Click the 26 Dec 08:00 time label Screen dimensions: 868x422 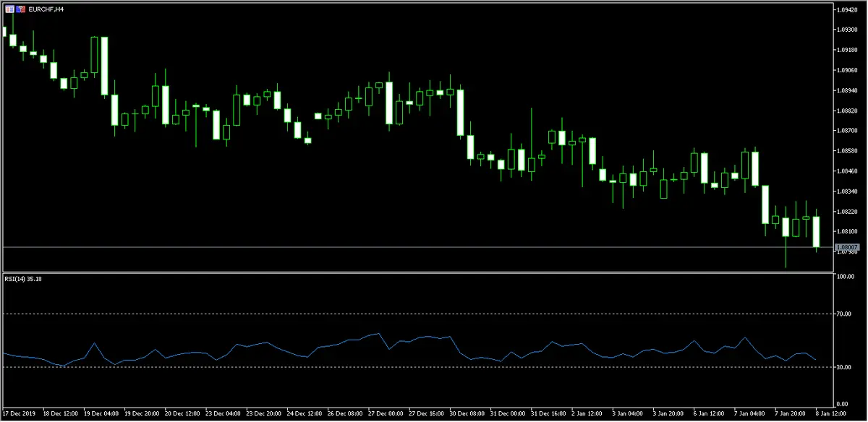click(x=344, y=414)
